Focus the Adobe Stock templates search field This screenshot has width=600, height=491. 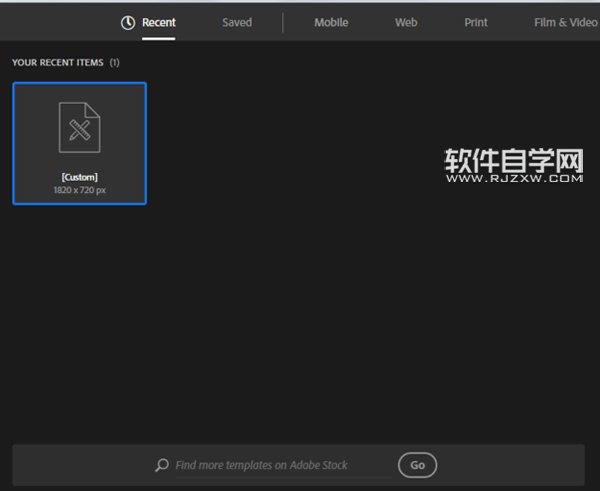click(272, 465)
